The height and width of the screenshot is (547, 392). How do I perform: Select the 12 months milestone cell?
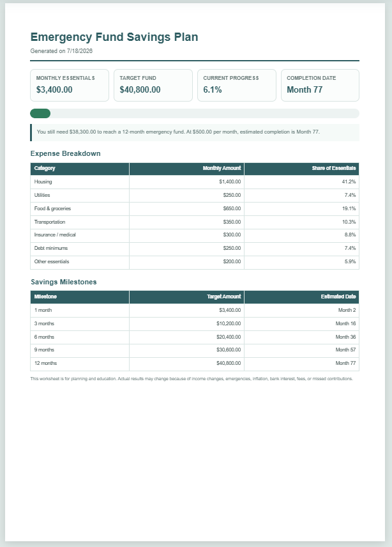pyautogui.click(x=80, y=364)
